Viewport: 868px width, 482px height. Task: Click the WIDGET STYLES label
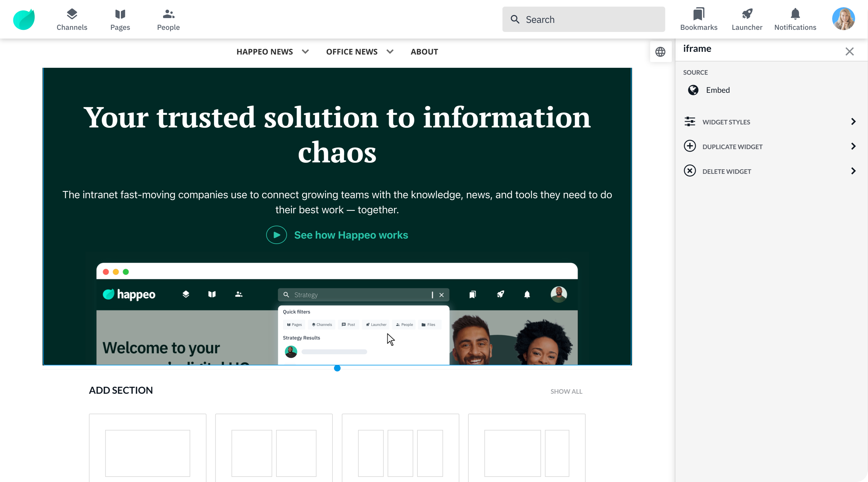pos(726,122)
